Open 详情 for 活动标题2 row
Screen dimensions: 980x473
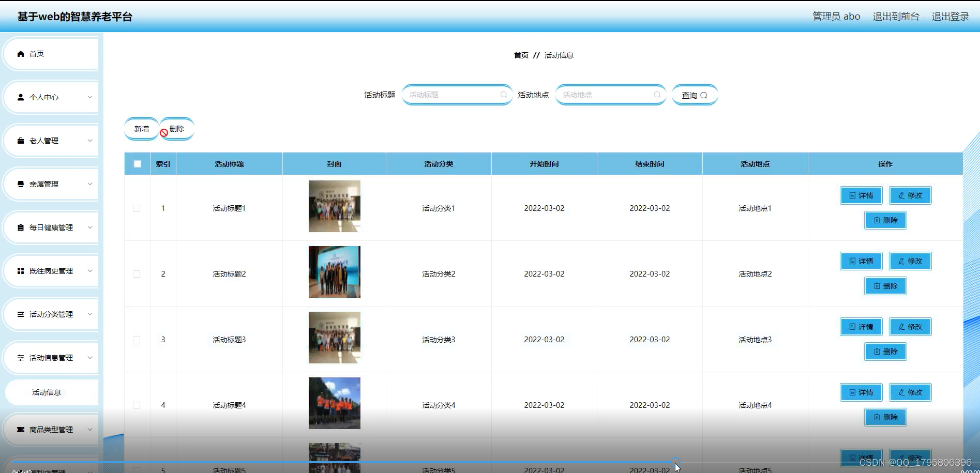[861, 261]
